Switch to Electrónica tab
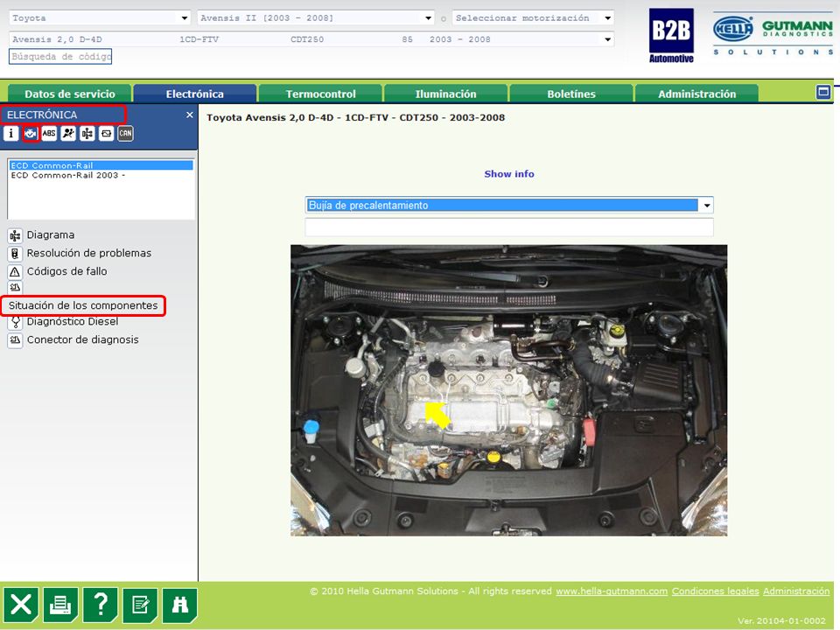The image size is (840, 630). pyautogui.click(x=195, y=94)
